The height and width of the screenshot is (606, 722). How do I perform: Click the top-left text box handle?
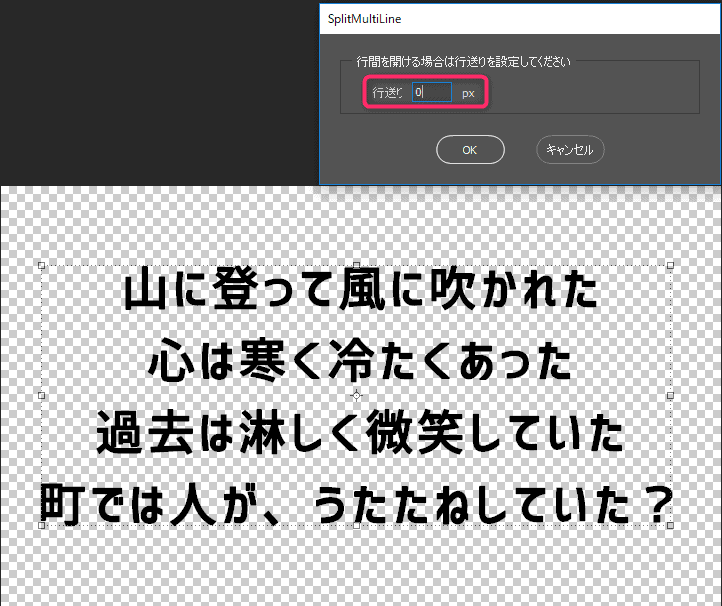41,266
